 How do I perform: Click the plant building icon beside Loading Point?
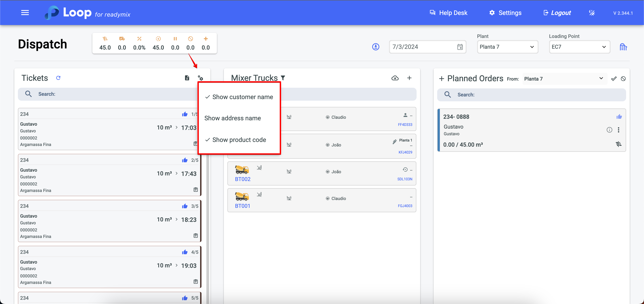pos(623,47)
